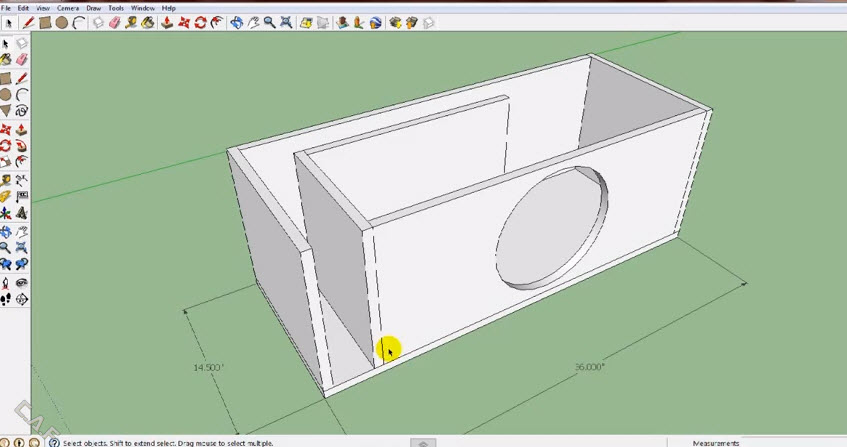Open the Help menu
The image size is (847, 447).
click(169, 8)
